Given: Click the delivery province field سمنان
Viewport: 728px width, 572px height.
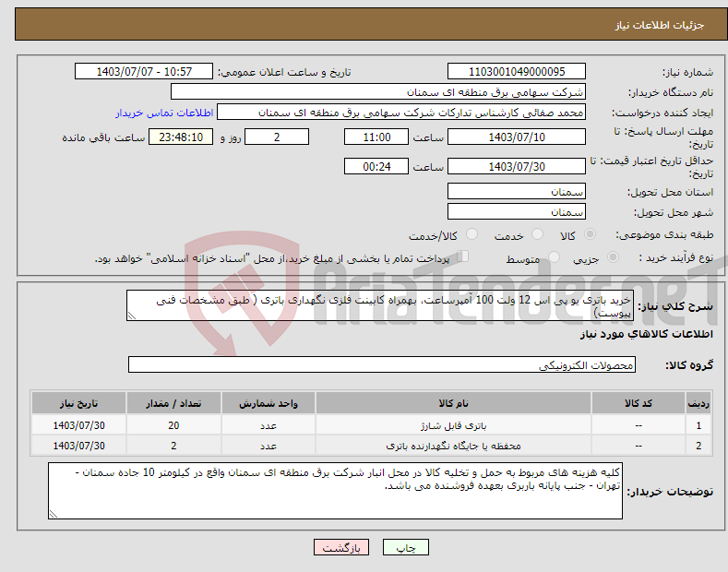Looking at the screenshot, I should tap(517, 191).
